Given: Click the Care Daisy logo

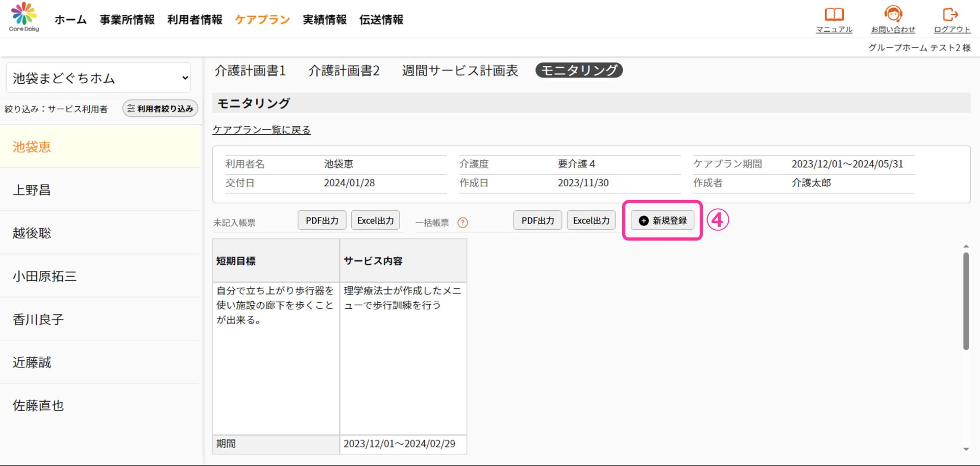Looking at the screenshot, I should coord(24,17).
